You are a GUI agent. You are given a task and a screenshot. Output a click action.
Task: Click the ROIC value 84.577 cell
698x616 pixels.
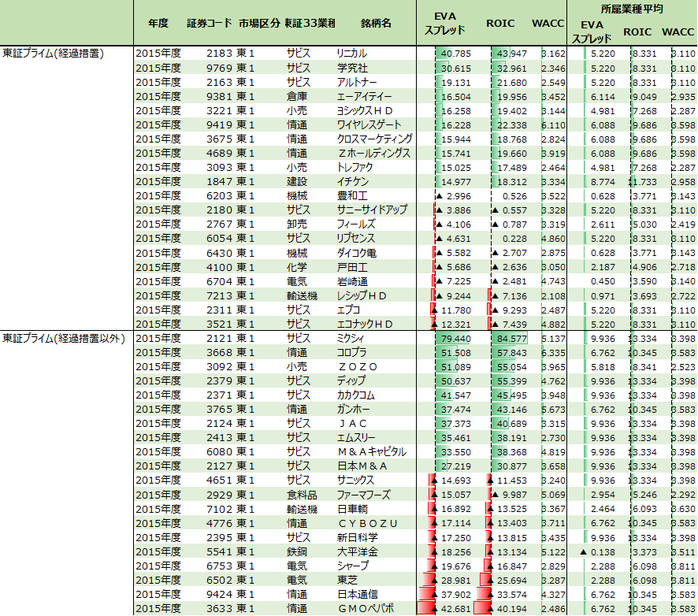(512, 338)
